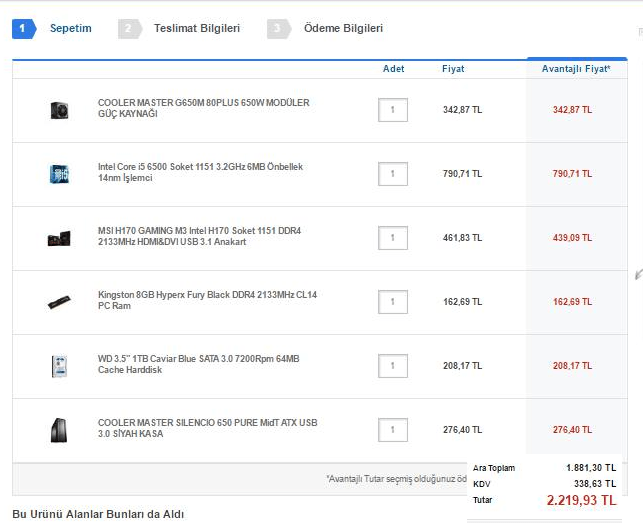Viewport: 643px width, 524px height.
Task: Click the Cooler Master power supply thumbnail
Action: [x=59, y=110]
